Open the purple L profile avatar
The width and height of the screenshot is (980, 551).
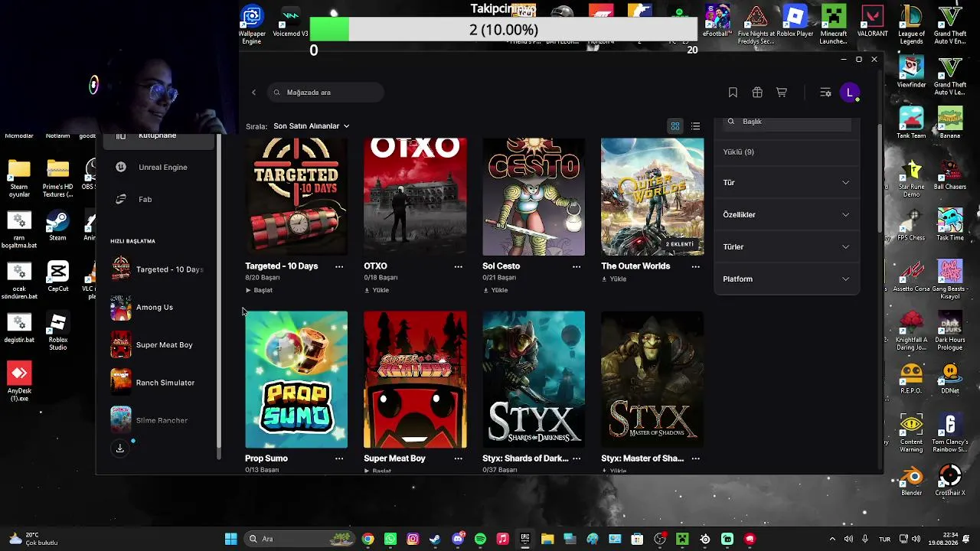tap(849, 93)
